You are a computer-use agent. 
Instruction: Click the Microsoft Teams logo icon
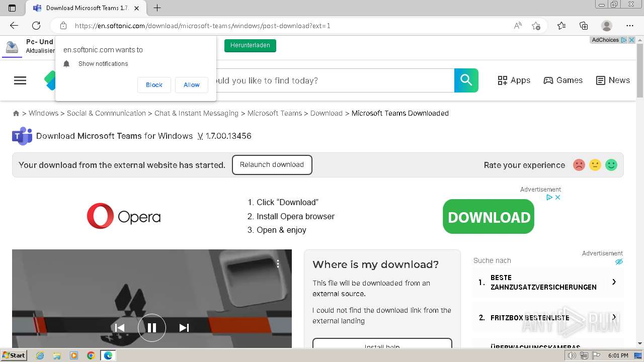pos(22,136)
